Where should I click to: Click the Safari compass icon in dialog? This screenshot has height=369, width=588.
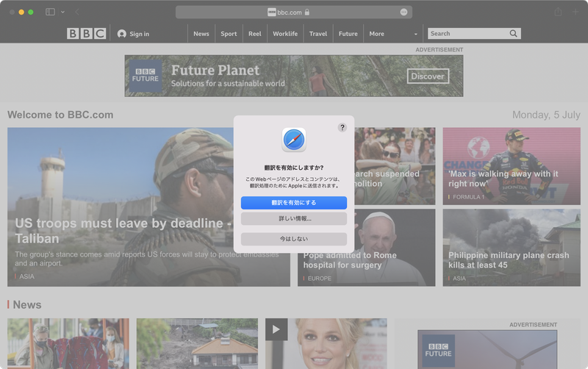[294, 140]
